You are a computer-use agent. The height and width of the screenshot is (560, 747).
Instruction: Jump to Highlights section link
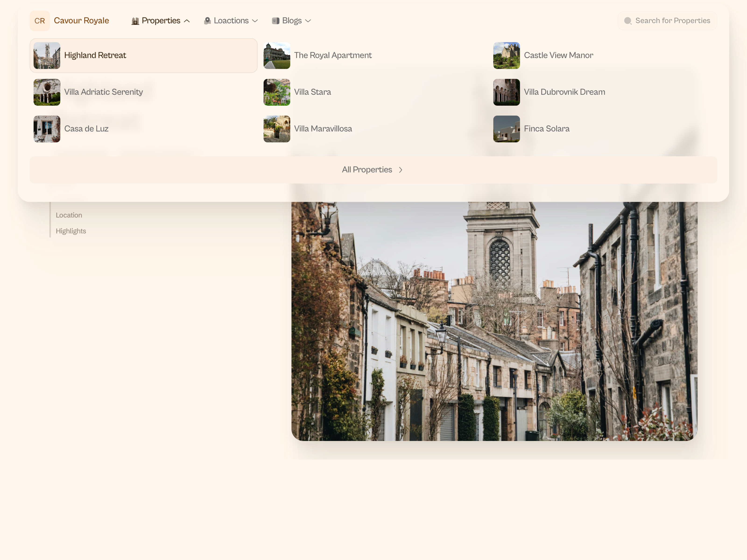71,231
